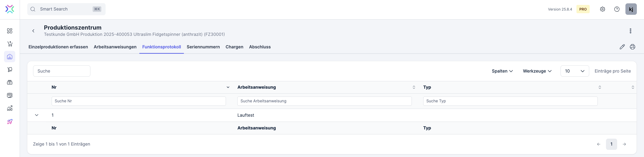Open entries per page dropdown showing 10
Image resolution: width=644 pixels, height=157 pixels.
pos(574,71)
